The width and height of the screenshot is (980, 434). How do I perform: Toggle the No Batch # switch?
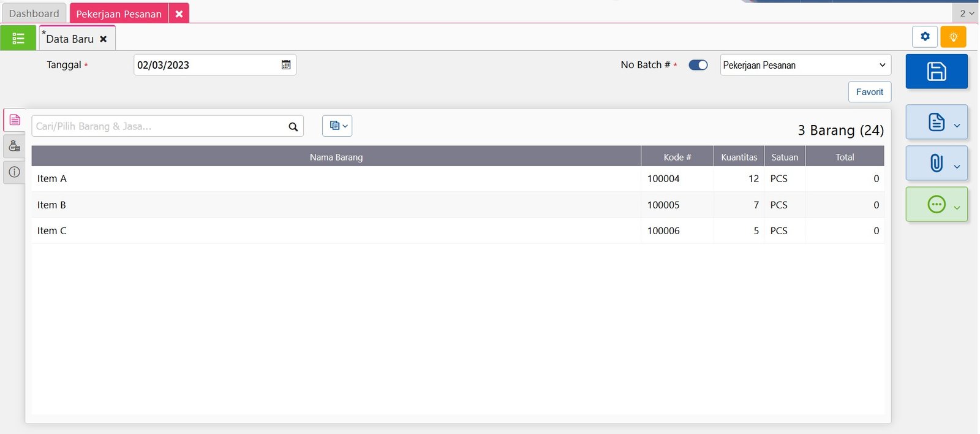(698, 65)
